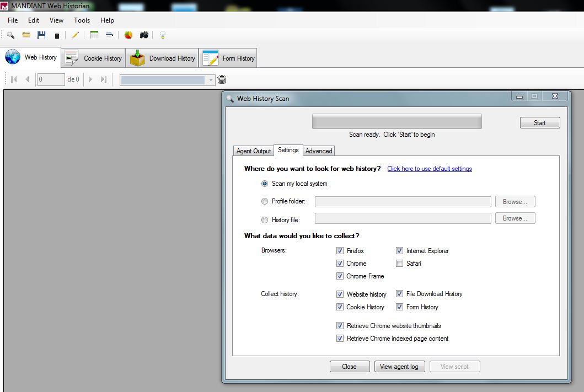
Task: Click the scan progress bar
Action: coord(397,121)
